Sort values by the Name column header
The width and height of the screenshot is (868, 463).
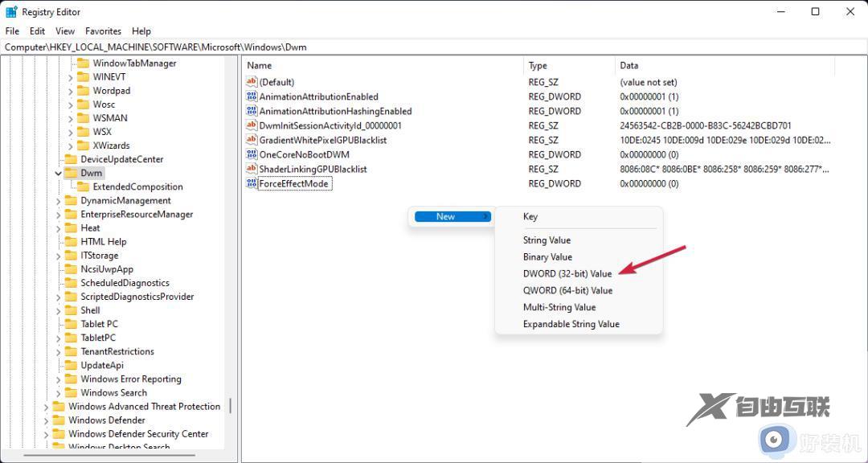click(258, 65)
